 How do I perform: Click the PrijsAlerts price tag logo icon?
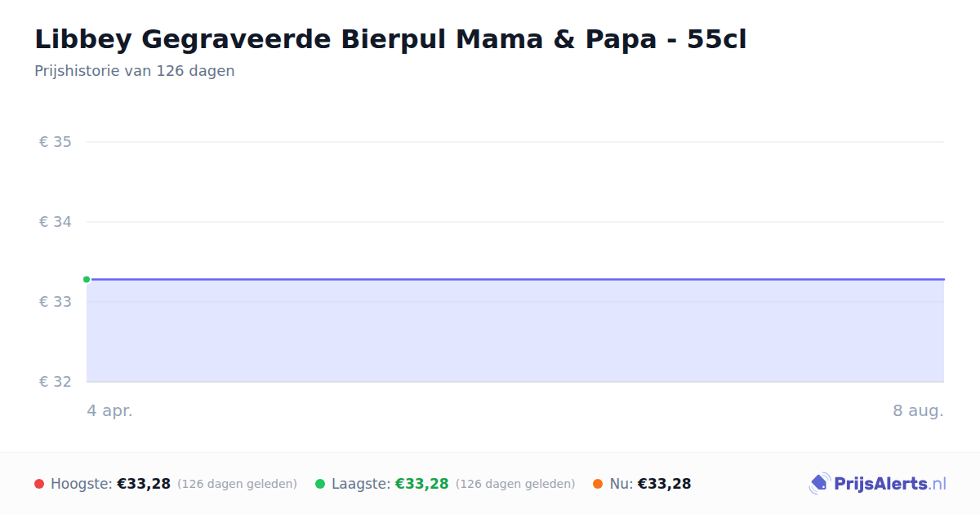tap(819, 484)
